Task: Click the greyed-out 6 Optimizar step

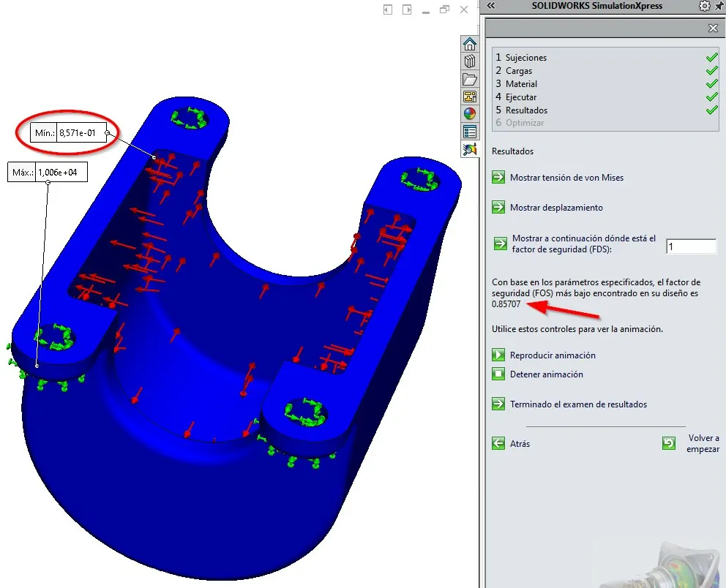Action: 520,123
